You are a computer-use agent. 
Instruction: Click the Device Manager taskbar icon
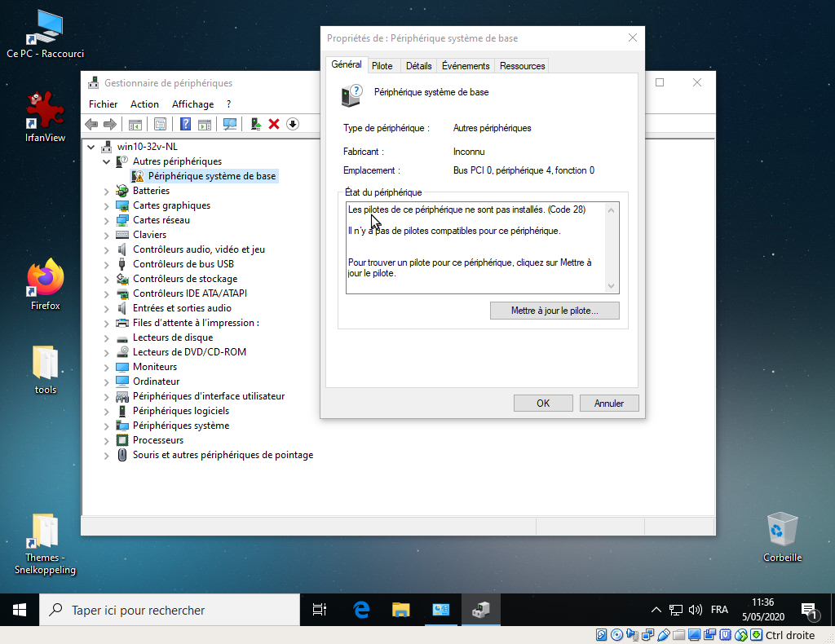click(x=480, y=610)
